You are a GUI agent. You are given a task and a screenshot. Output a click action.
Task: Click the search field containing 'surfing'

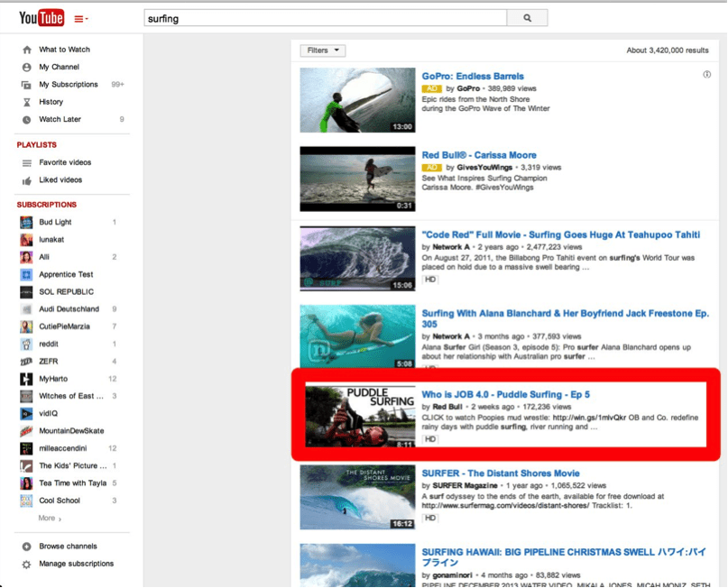(x=325, y=19)
